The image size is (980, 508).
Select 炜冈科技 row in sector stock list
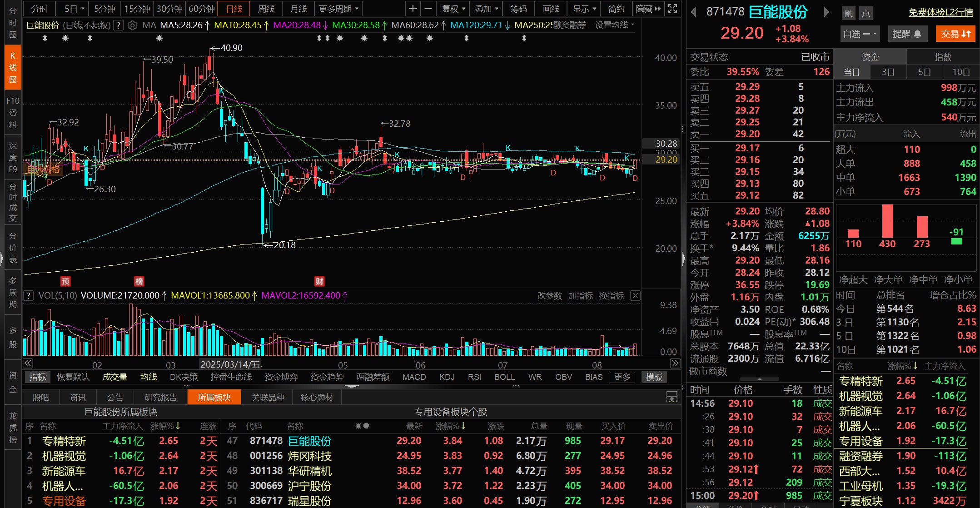(x=451, y=456)
